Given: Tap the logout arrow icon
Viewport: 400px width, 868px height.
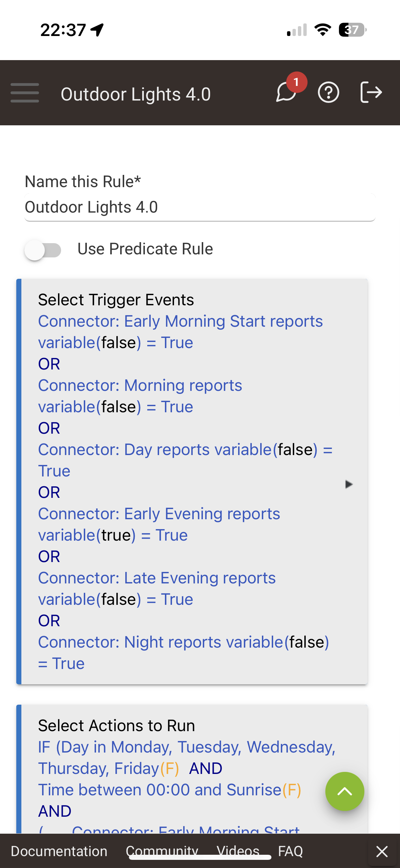Looking at the screenshot, I should [371, 92].
